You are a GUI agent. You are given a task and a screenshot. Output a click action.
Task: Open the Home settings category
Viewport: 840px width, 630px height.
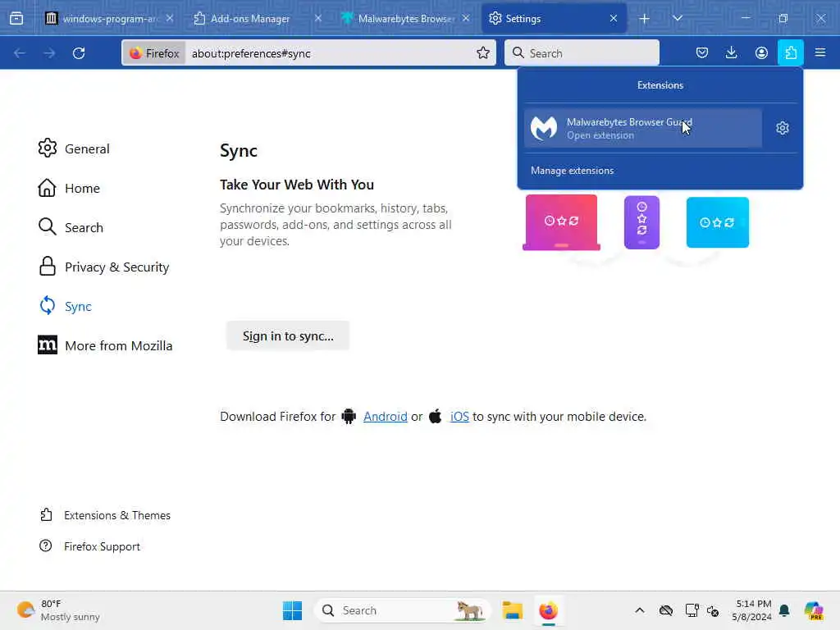pos(69,188)
